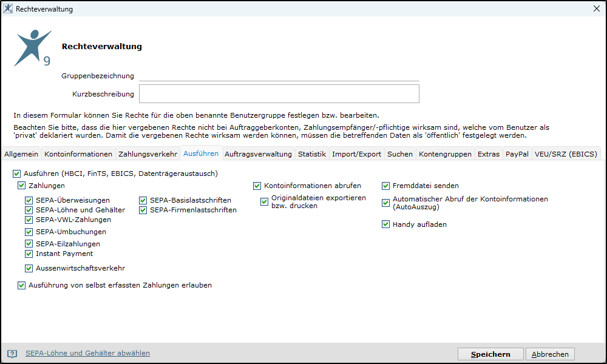The image size is (607, 364).
Task: Open the Kontoinformationen tab
Action: [x=78, y=154]
